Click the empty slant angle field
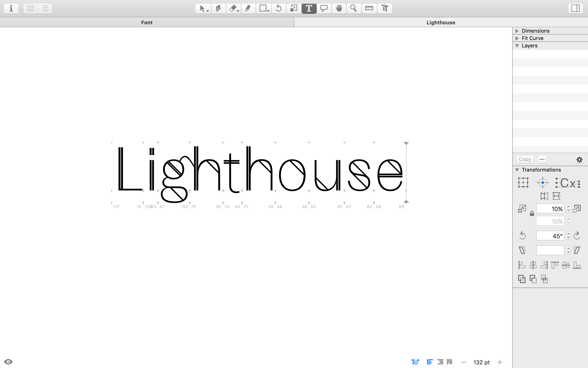The image size is (588, 368). [x=550, y=250]
